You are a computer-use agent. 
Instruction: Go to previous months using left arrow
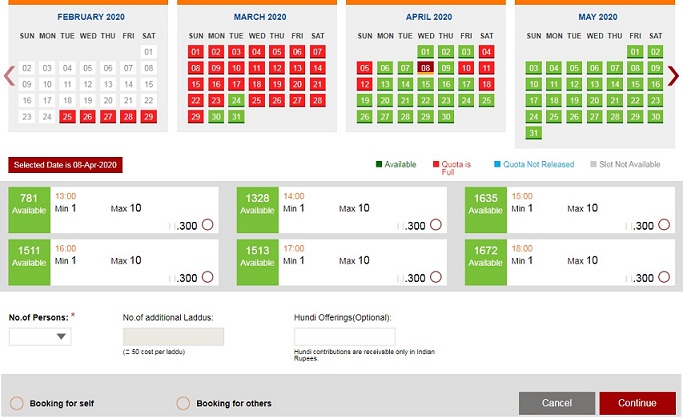[9, 76]
